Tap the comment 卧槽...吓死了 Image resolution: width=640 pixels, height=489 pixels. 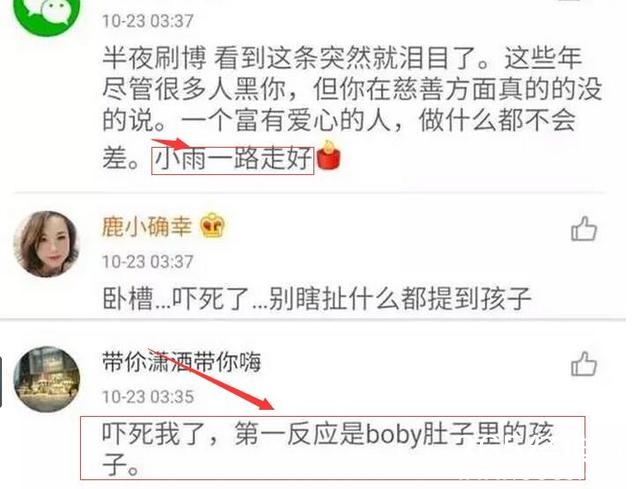(x=317, y=299)
